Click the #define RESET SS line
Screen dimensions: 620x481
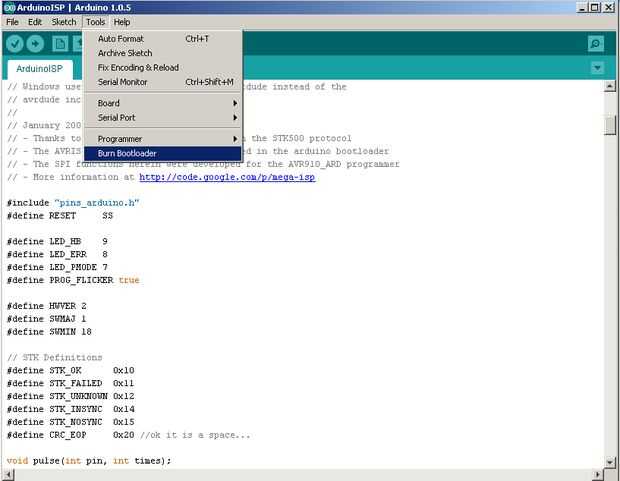coord(60,216)
